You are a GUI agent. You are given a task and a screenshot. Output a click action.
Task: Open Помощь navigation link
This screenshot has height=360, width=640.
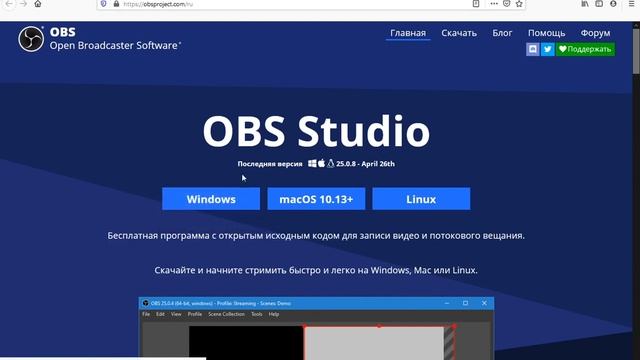click(x=546, y=33)
